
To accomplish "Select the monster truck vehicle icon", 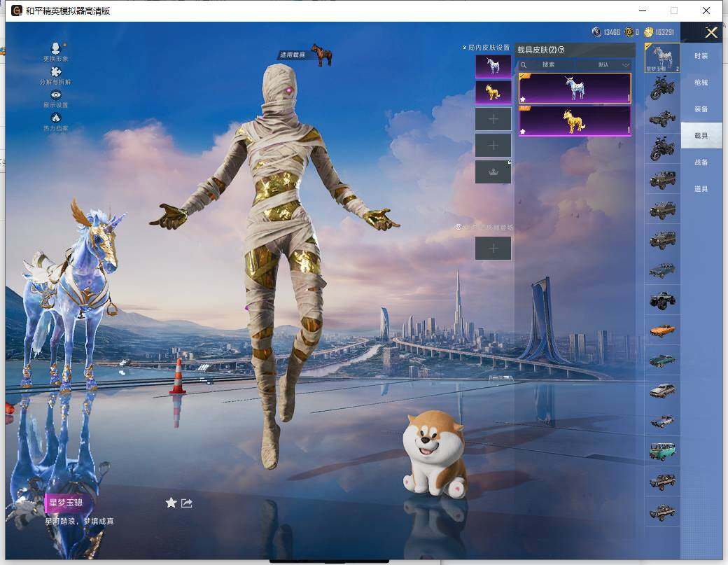I will (x=662, y=300).
